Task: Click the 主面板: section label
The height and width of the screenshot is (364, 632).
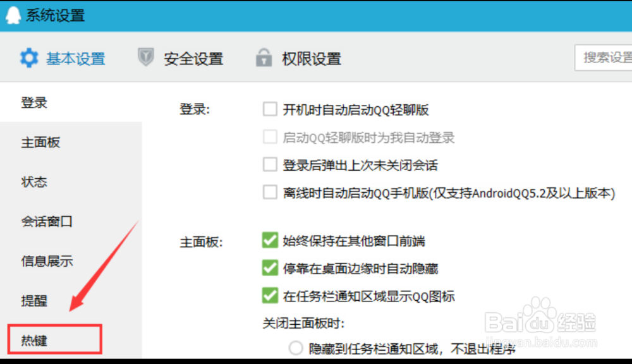Action: 201,242
